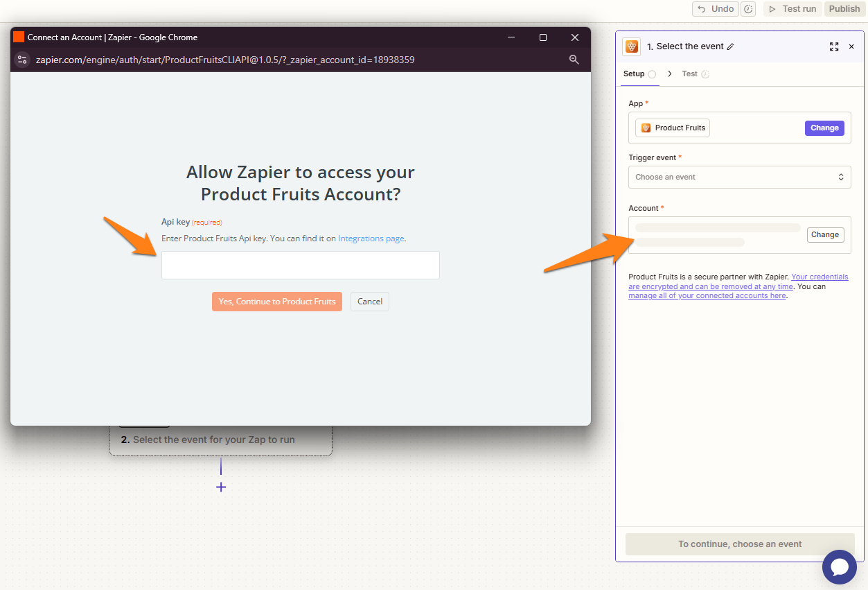Expand the step panel to full screen

(x=834, y=46)
